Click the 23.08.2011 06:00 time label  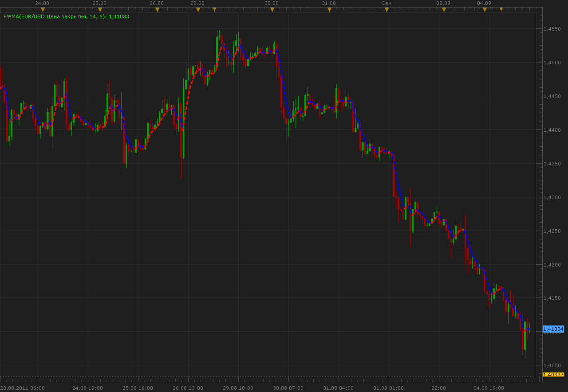pyautogui.click(x=22, y=388)
